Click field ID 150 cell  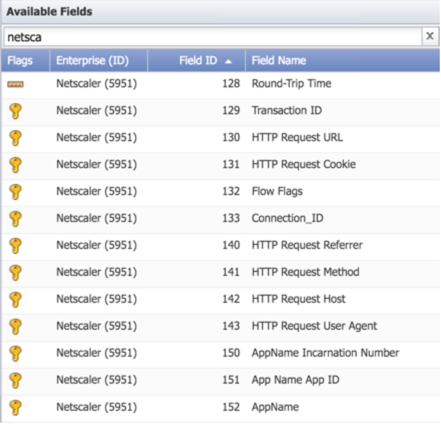[x=231, y=353]
